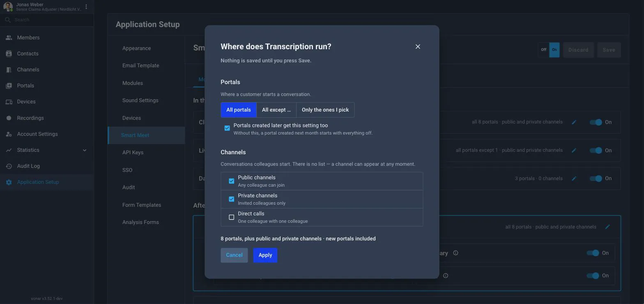Click the Save button in Application Setup
The image size is (644, 304).
(x=609, y=50)
